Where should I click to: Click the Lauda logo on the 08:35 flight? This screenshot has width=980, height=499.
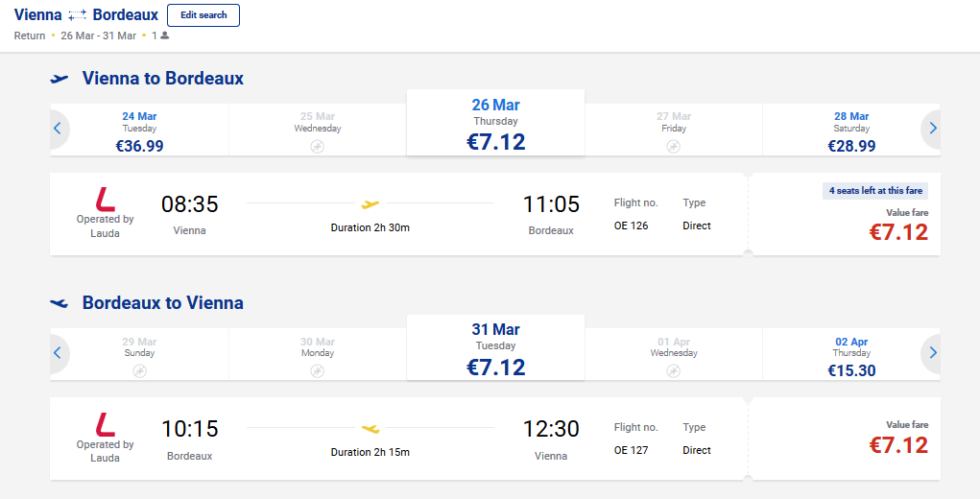click(x=105, y=200)
